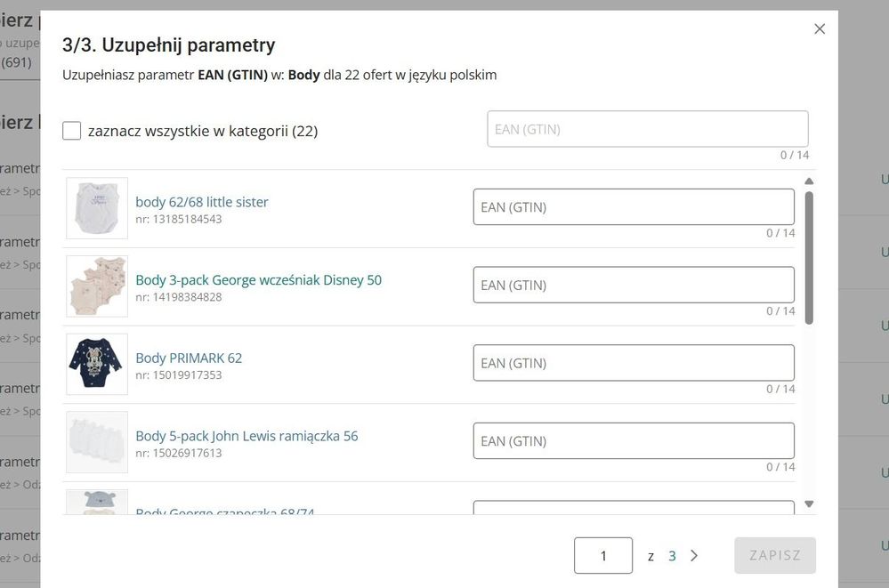Go to next page with the chevron arrow
889x588 pixels.
coord(694,556)
